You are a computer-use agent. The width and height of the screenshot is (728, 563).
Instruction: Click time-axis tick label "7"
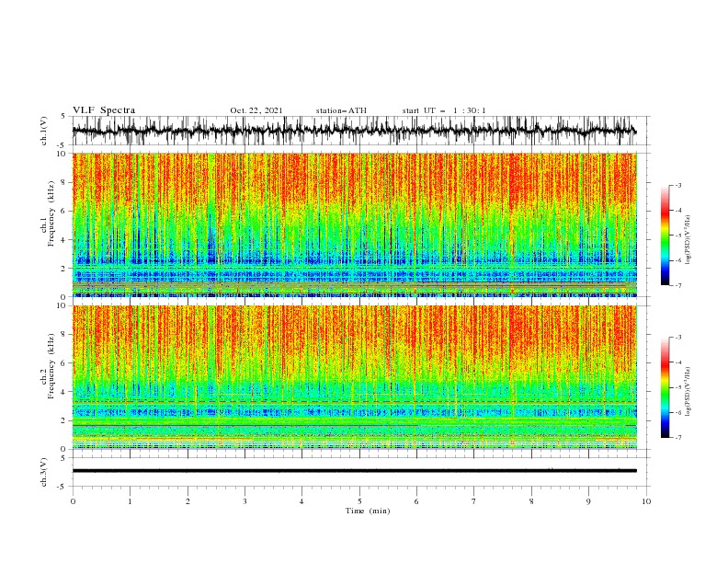[x=474, y=501]
